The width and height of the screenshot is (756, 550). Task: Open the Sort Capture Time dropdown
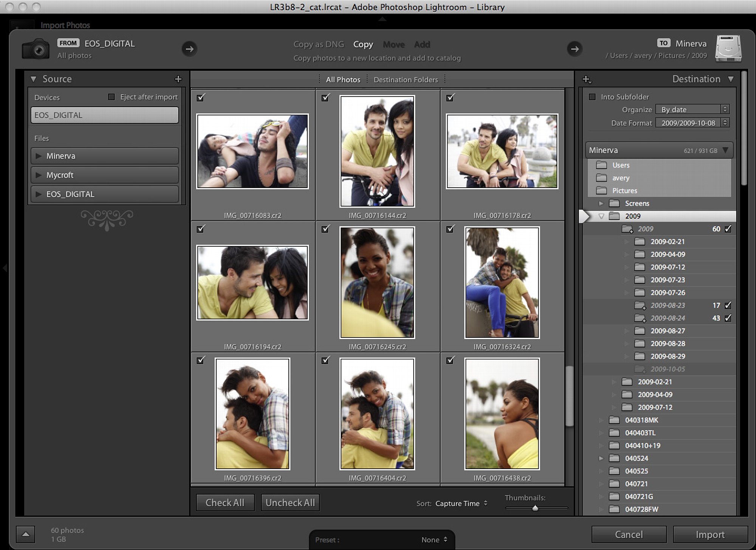462,503
